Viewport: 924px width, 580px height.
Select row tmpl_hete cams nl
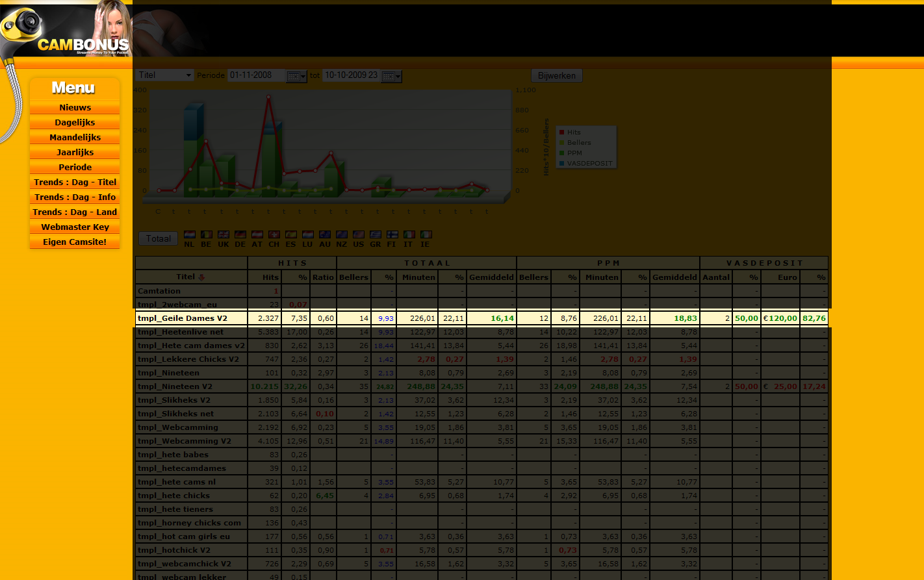point(481,482)
